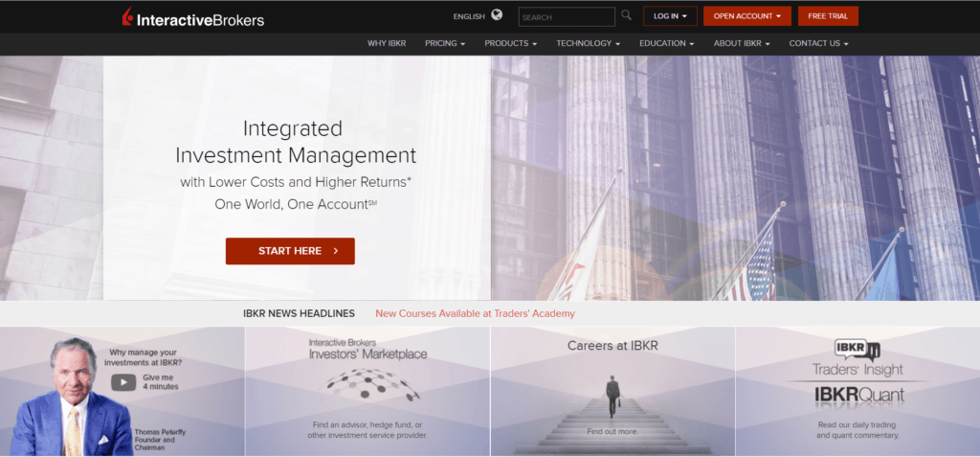Click 'Why manage your investments at IBKR?' text
Image resolution: width=980 pixels, height=457 pixels.
pyautogui.click(x=144, y=357)
